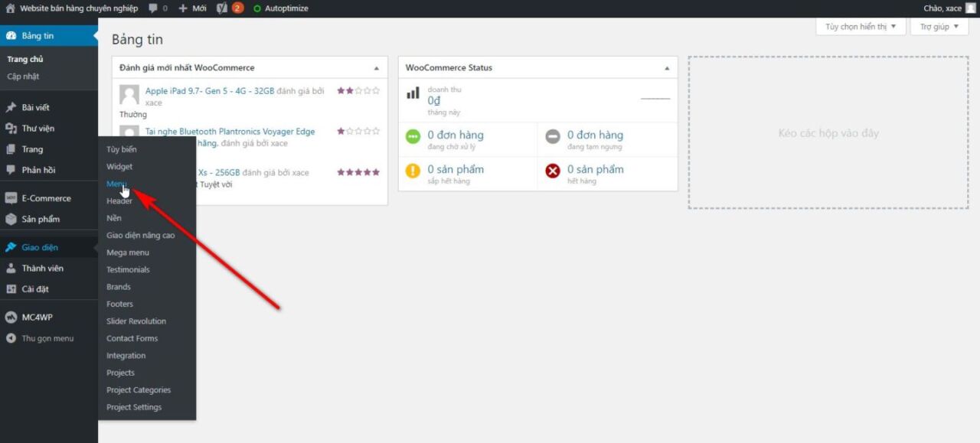The height and width of the screenshot is (443, 980).
Task: Click the red out of stock icon
Action: coord(552,171)
